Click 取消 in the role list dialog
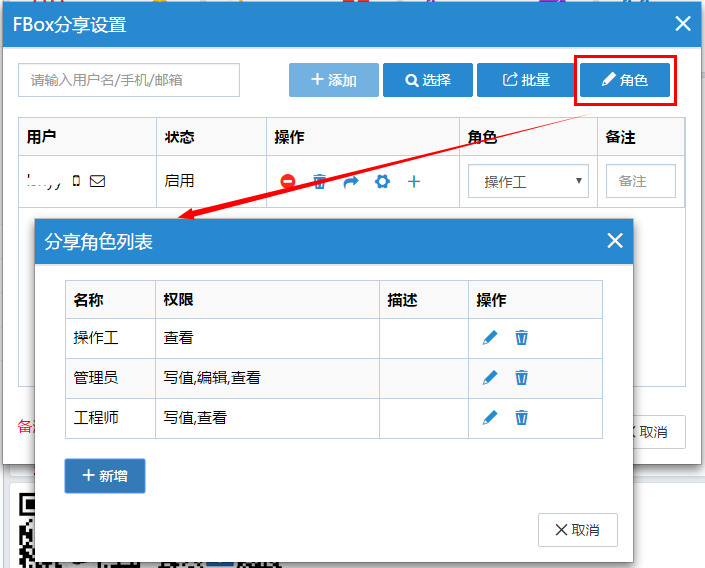Screen dimensions: 705x568 click(577, 530)
